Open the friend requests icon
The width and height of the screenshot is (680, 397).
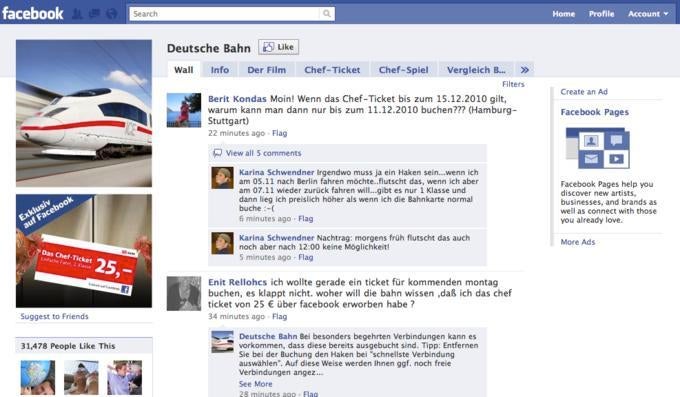[x=77, y=14]
